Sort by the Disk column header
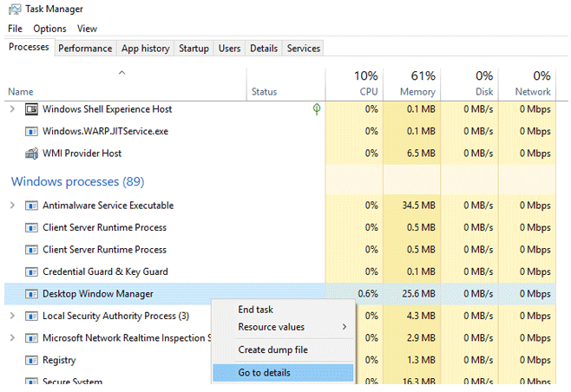 [x=469, y=84]
